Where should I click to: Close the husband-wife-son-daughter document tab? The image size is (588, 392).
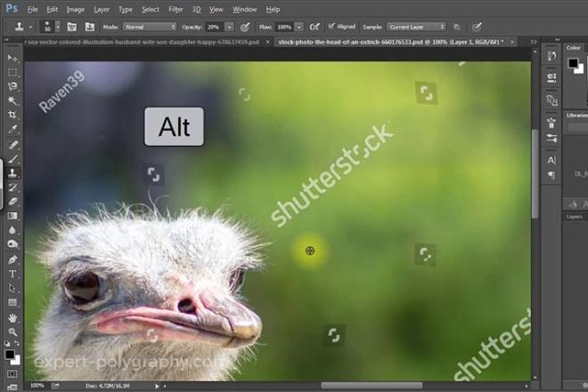(x=267, y=42)
